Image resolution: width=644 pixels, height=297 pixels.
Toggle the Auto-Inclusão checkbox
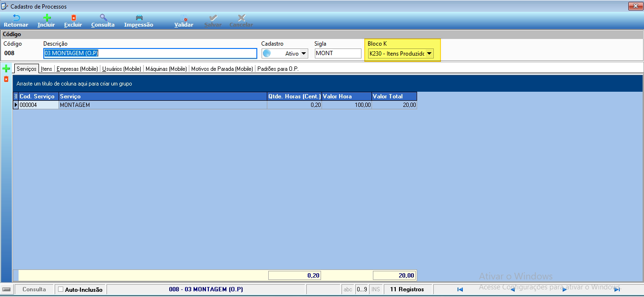click(60, 289)
